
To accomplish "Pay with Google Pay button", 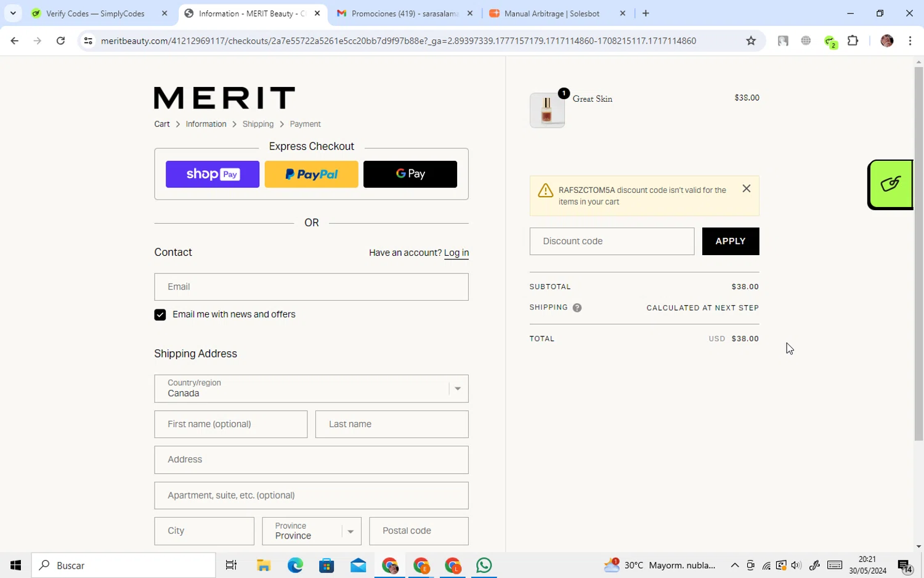I will (410, 174).
